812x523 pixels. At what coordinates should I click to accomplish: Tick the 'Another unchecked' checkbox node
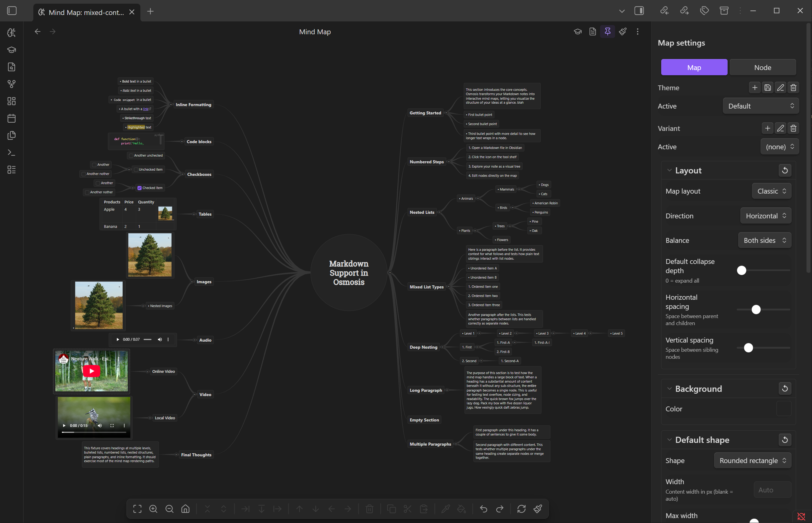(x=131, y=155)
